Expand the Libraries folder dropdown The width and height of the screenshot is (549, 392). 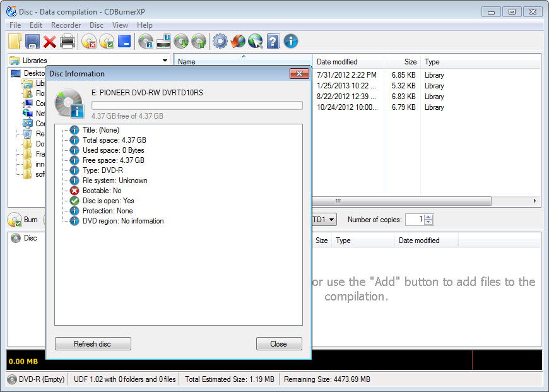click(165, 61)
